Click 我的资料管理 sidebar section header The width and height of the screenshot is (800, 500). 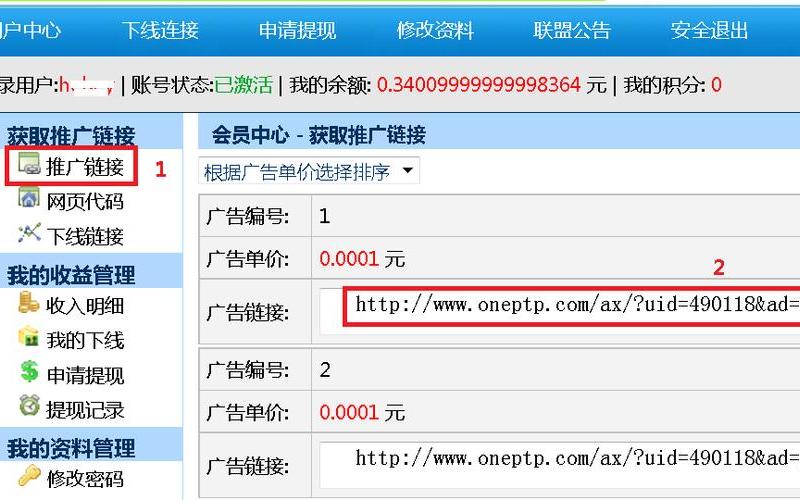point(71,448)
